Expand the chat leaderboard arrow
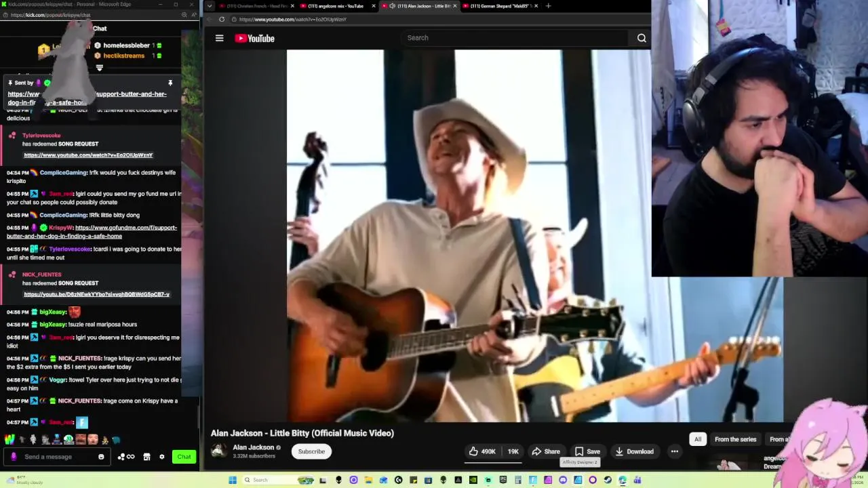The height and width of the screenshot is (488, 868). [100, 68]
